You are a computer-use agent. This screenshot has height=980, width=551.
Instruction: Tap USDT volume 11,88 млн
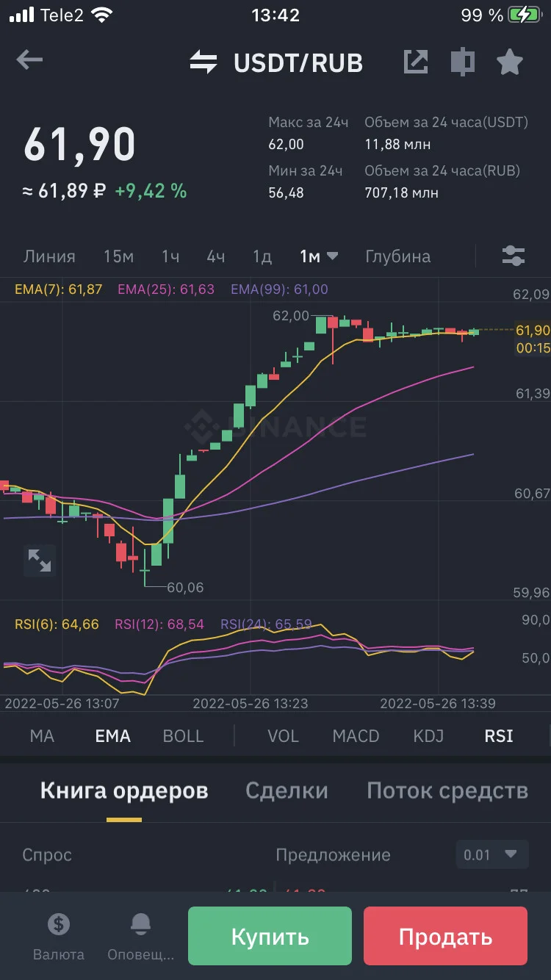click(x=397, y=145)
